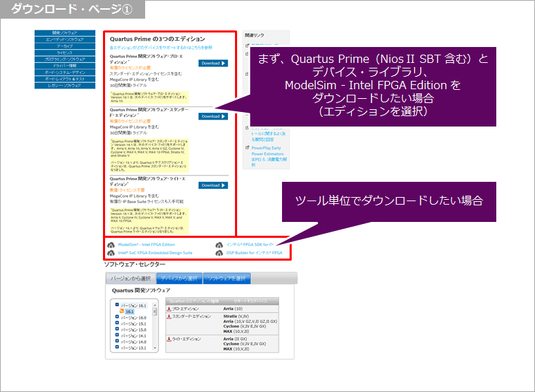Expand the バージョン 15.1 tree node
The height and width of the screenshot is (392, 535).
(117, 323)
